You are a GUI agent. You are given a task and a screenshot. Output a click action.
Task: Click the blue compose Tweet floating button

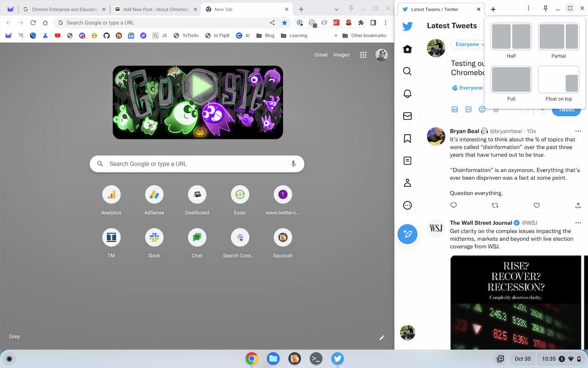click(x=407, y=234)
